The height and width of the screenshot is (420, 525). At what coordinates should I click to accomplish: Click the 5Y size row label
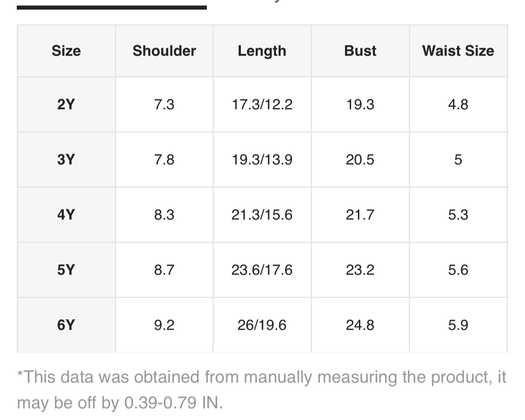pyautogui.click(x=66, y=270)
